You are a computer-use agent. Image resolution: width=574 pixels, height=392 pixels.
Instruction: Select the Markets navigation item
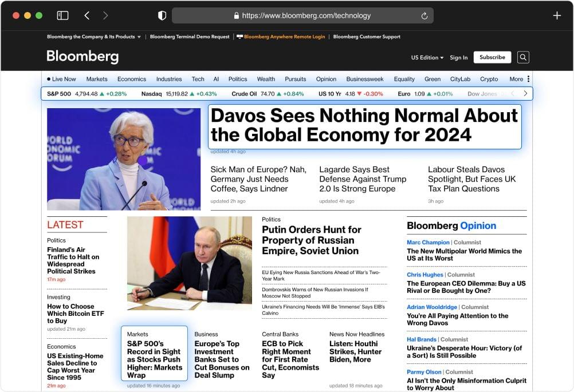(x=97, y=79)
